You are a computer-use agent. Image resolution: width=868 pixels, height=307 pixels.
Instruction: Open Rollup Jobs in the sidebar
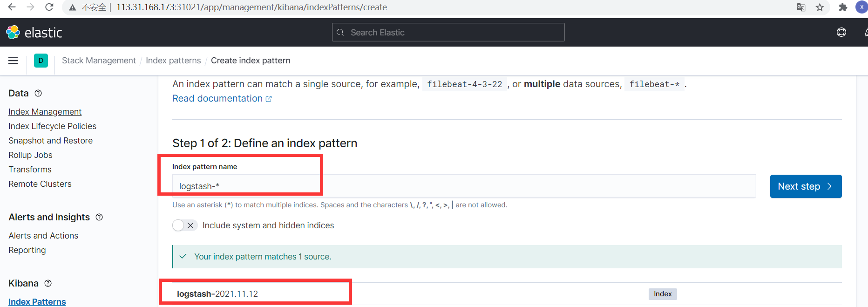tap(30, 155)
